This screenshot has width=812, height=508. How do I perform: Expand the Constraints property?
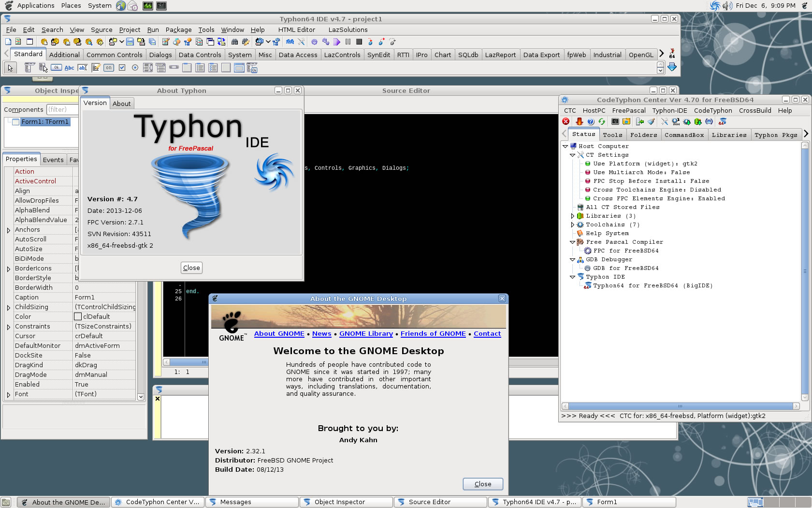coord(9,327)
